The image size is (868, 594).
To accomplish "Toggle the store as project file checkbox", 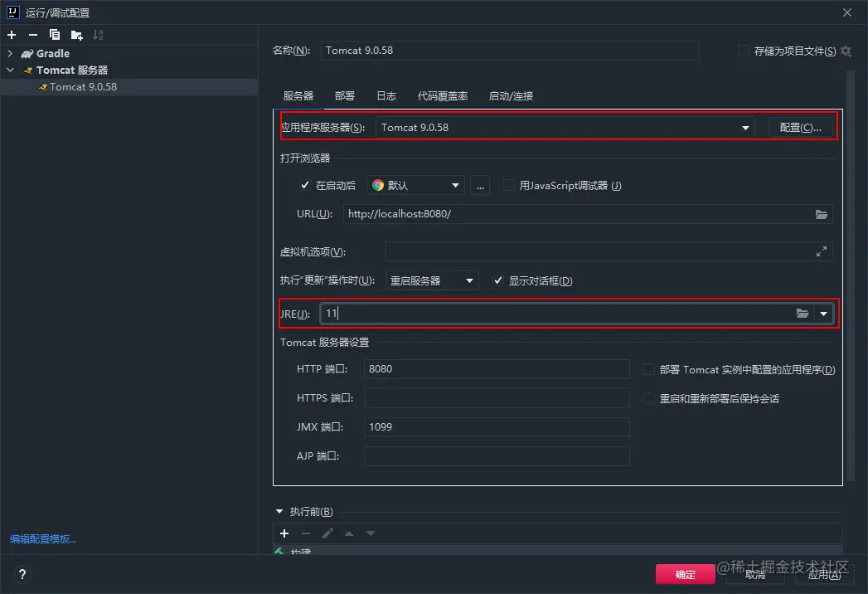I will coord(744,51).
